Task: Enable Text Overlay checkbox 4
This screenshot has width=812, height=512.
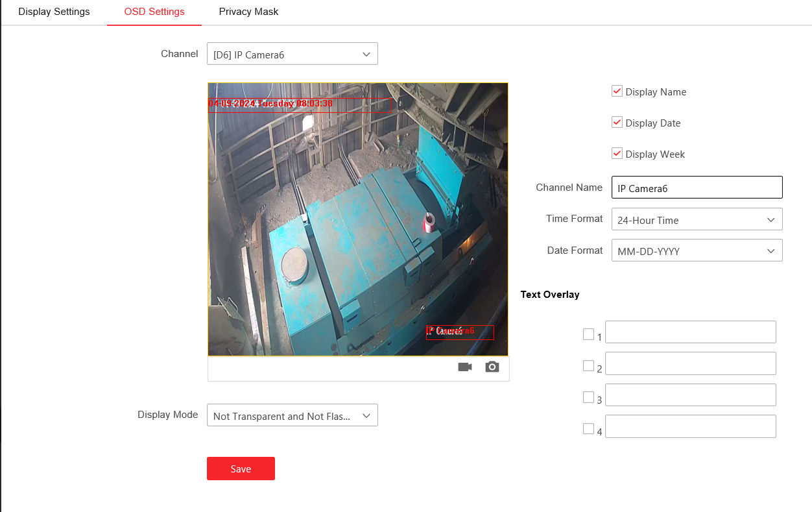Action: pos(588,428)
